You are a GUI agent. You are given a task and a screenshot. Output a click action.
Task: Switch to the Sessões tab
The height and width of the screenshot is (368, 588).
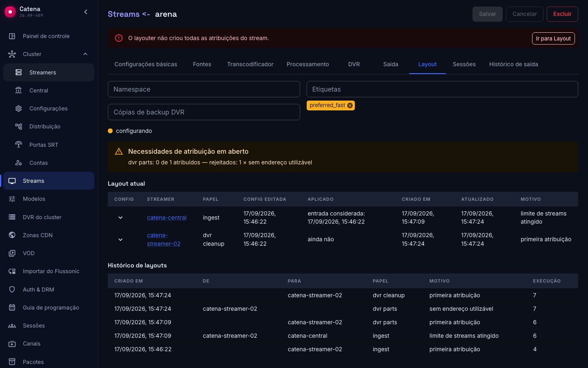coord(464,64)
